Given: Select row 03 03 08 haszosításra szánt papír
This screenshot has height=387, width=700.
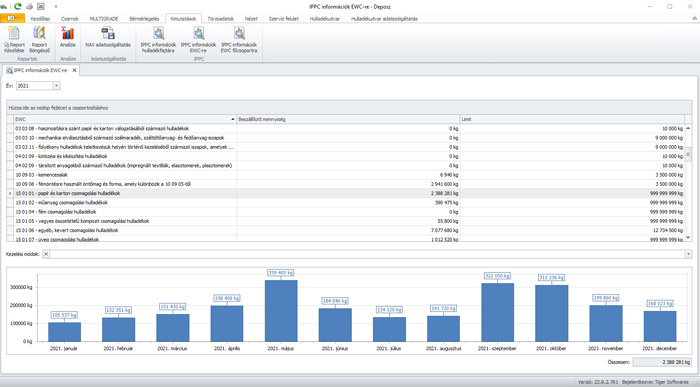Looking at the screenshot, I should pos(346,129).
